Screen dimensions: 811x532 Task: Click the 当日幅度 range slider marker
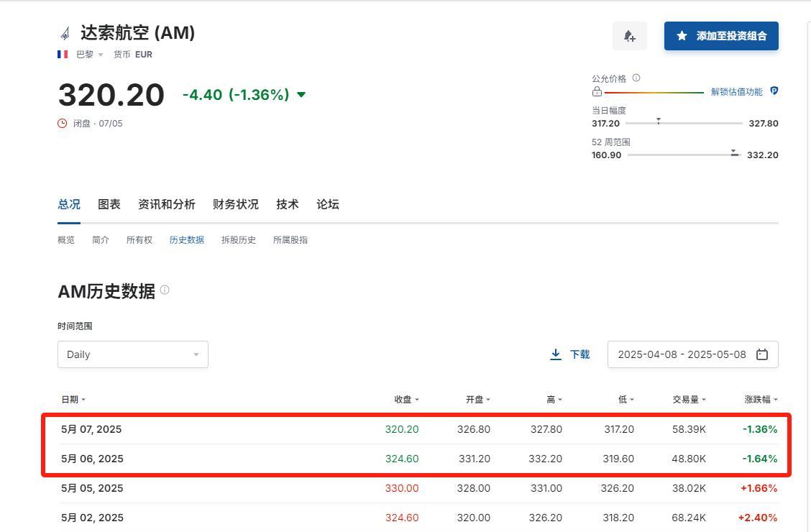pyautogui.click(x=659, y=121)
